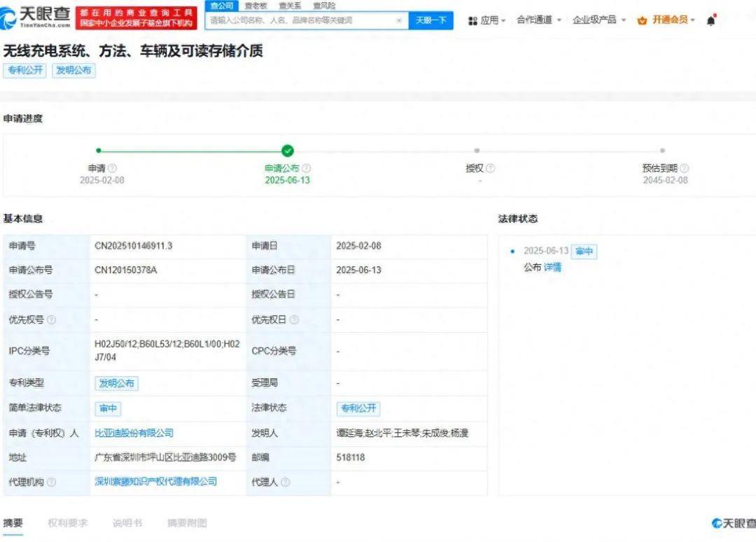Select publication number CN120150378A
The width and height of the screenshot is (756, 542).
pyautogui.click(x=126, y=270)
